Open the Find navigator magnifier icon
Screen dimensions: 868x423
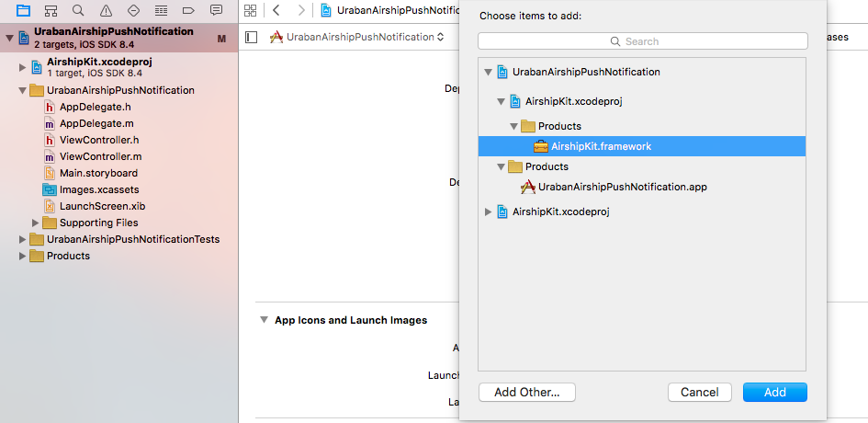tap(79, 10)
